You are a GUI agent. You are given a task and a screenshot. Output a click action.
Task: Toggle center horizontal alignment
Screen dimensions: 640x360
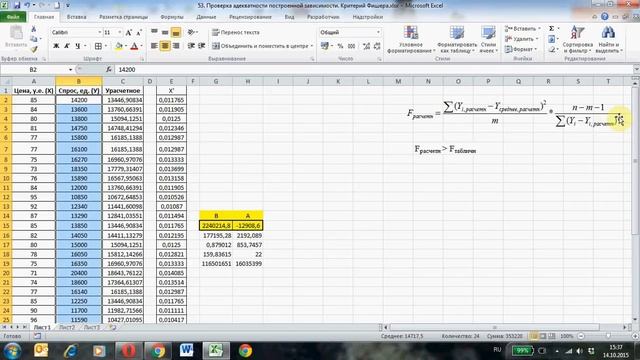pyautogui.click(x=165, y=46)
